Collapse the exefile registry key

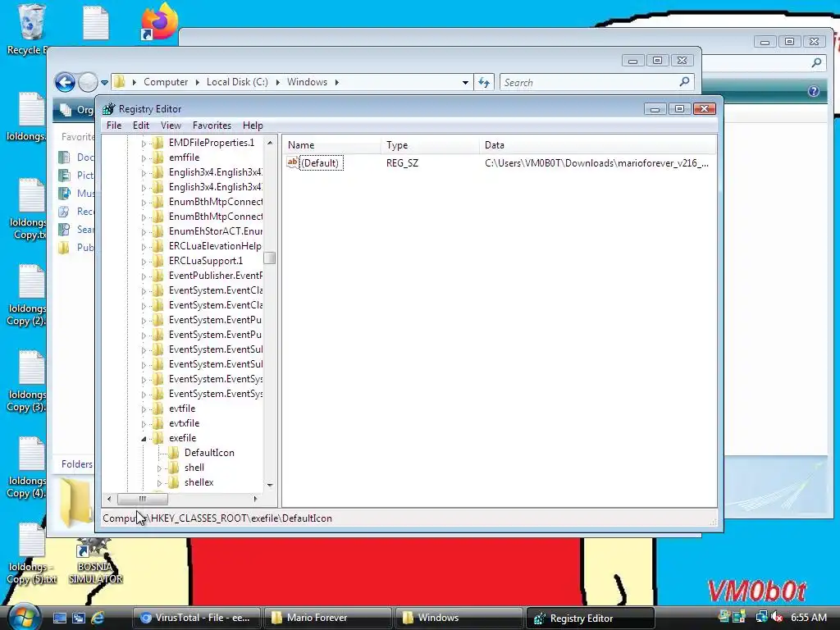(x=144, y=439)
